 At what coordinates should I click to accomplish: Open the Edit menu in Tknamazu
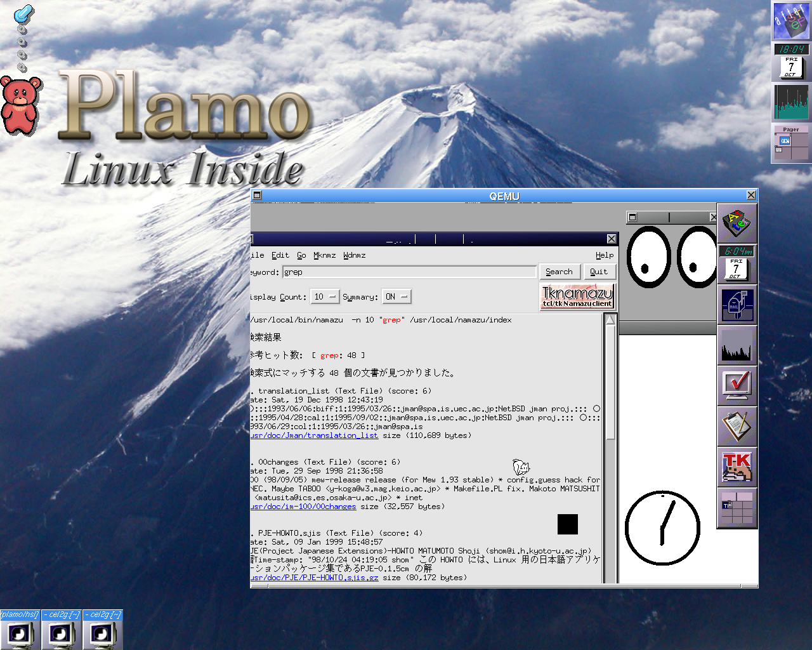(280, 255)
